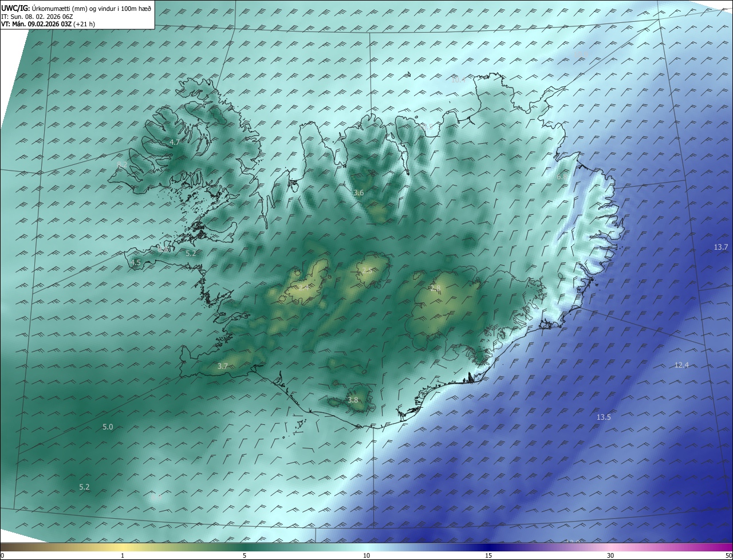Click the faint 10.4 value north of Iceland
The height and width of the screenshot is (560, 733).
coord(458,80)
